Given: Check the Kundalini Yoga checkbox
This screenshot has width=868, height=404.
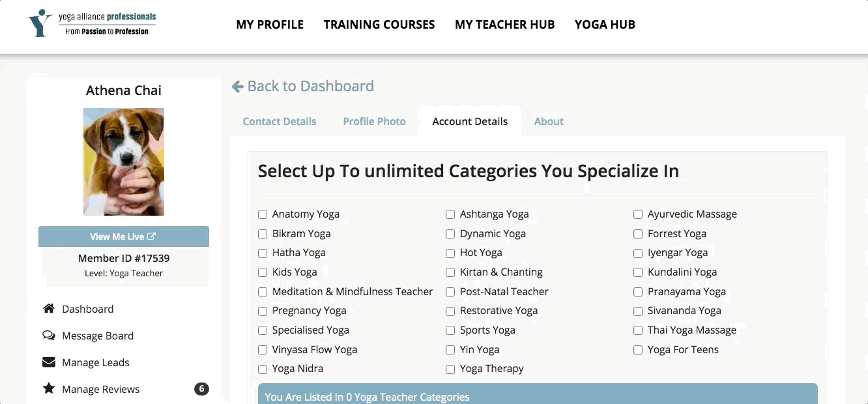Looking at the screenshot, I should [x=638, y=272].
